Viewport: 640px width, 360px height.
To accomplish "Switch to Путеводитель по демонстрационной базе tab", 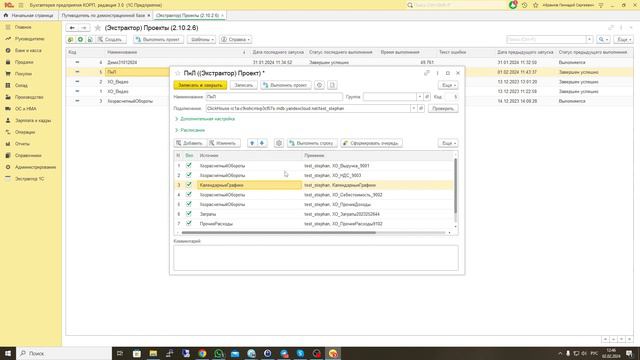I will (105, 15).
